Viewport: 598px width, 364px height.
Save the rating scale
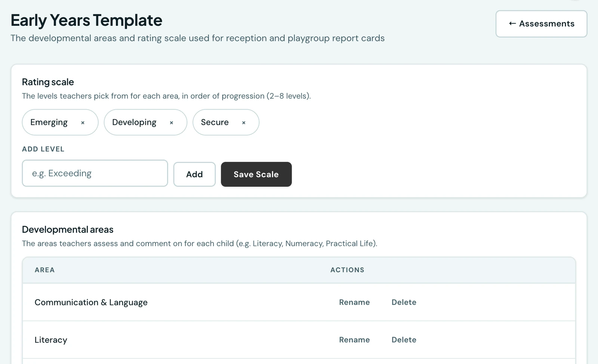pos(256,174)
